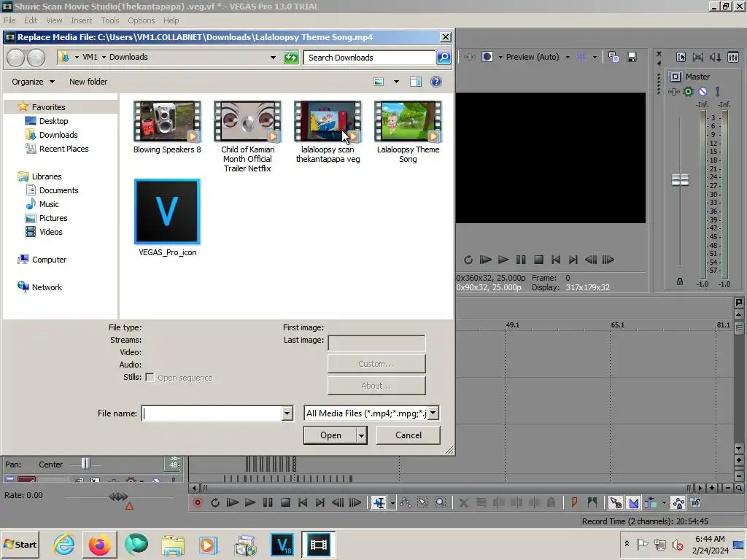This screenshot has width=747, height=560.
Task: Click Stop in the main transport bar
Action: (285, 502)
